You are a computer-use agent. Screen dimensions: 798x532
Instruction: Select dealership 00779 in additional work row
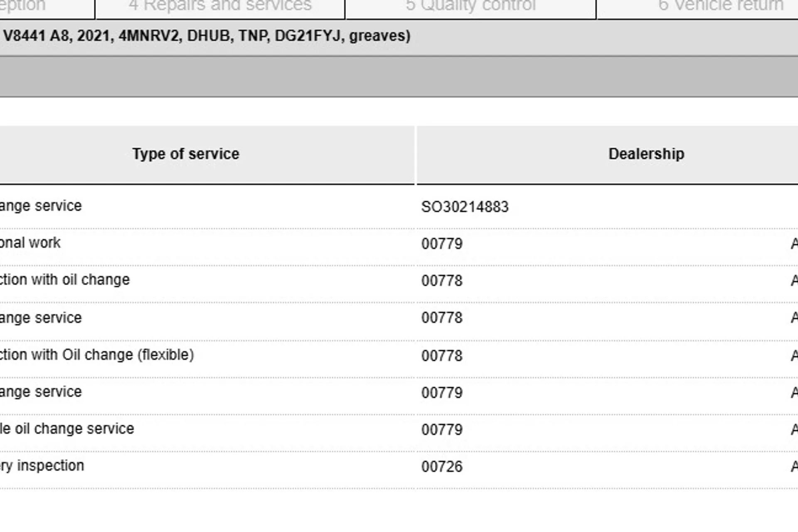(x=442, y=244)
